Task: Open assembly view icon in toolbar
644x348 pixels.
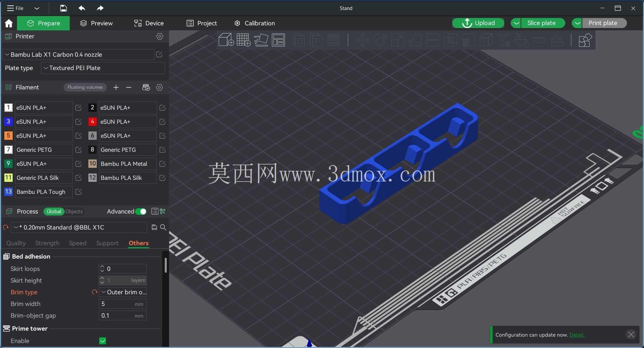Action: coord(585,40)
